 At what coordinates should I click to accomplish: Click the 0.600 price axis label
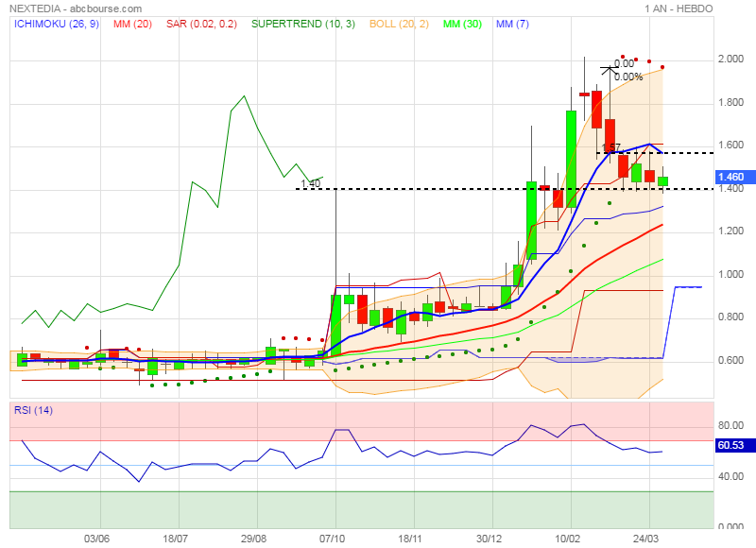click(730, 360)
